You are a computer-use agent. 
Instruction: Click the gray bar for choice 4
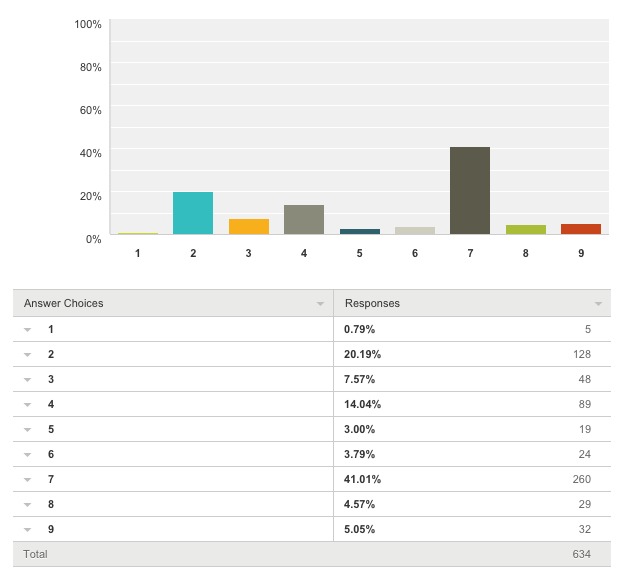304,219
